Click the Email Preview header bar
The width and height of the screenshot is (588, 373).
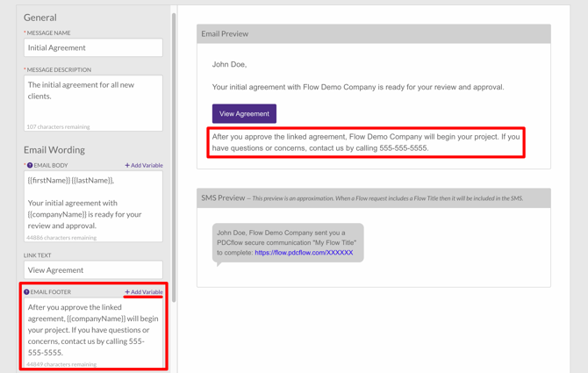[374, 33]
